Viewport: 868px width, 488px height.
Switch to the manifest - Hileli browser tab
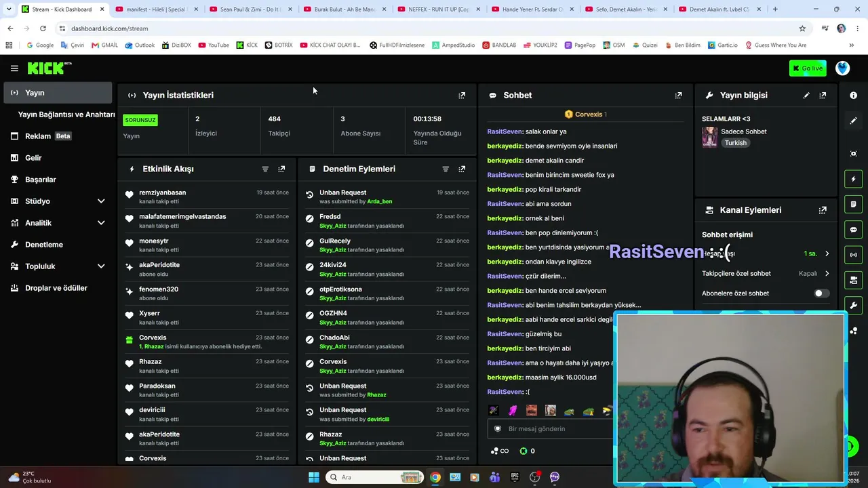pos(157,9)
